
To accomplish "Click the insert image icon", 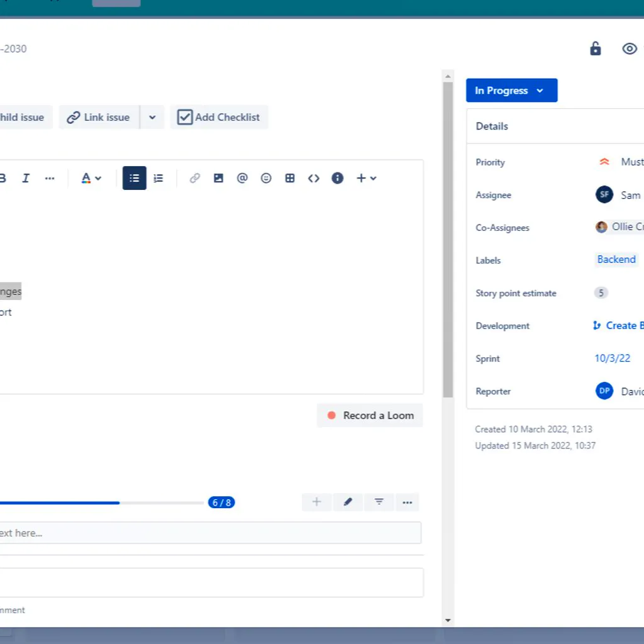I will pos(218,179).
